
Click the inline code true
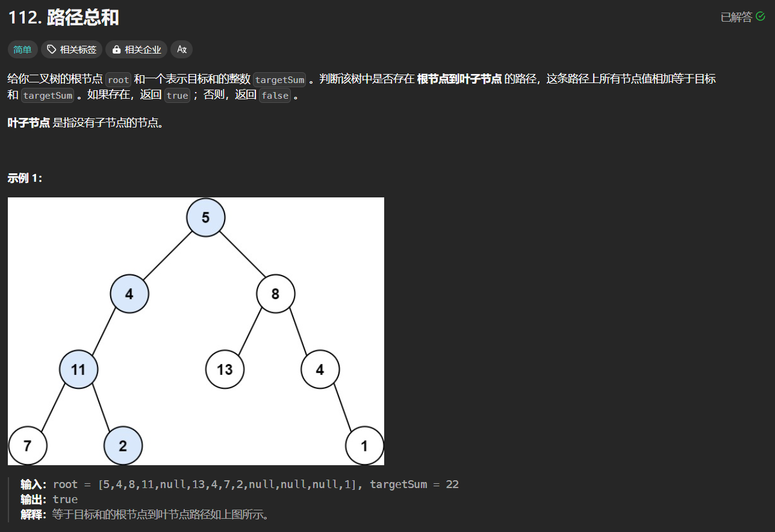click(x=177, y=96)
